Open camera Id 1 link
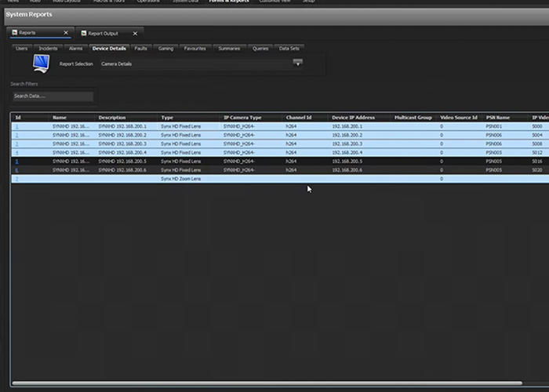 click(16, 126)
